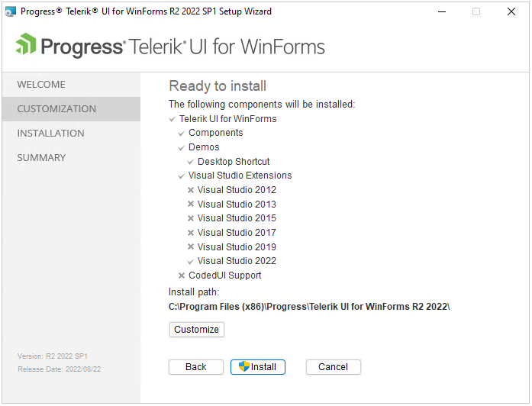Cancel the setup wizard

tap(334, 367)
